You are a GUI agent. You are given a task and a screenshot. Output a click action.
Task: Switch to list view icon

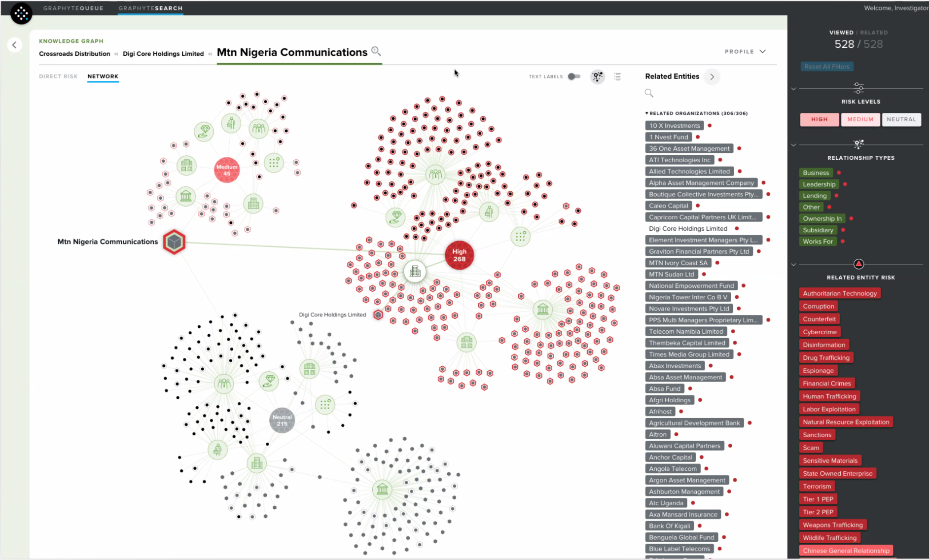pyautogui.click(x=617, y=76)
